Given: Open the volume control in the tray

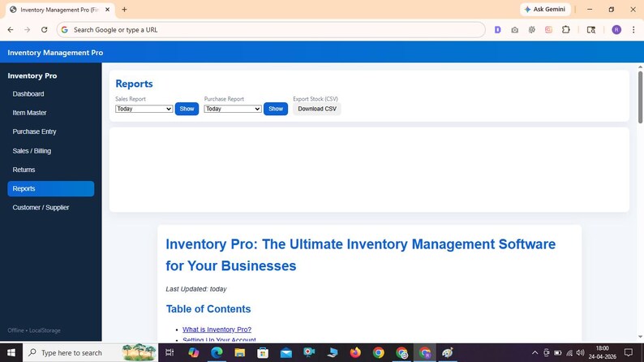Looking at the screenshot, I should pyautogui.click(x=580, y=352).
